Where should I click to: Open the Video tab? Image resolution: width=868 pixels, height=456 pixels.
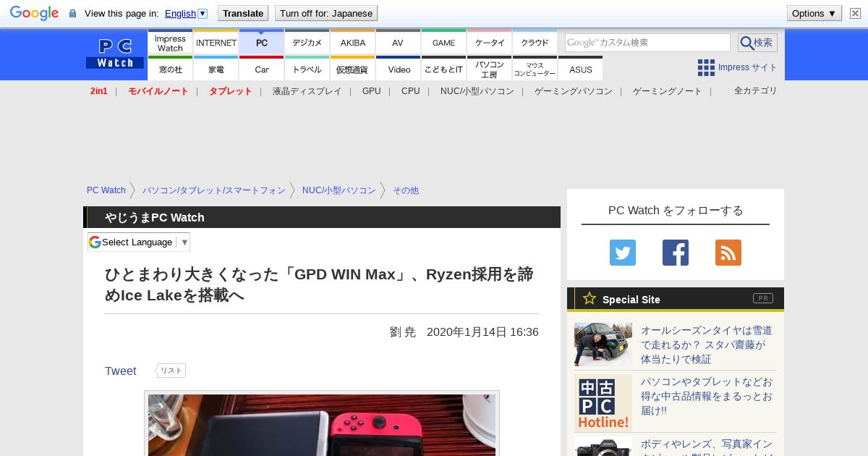[399, 69]
